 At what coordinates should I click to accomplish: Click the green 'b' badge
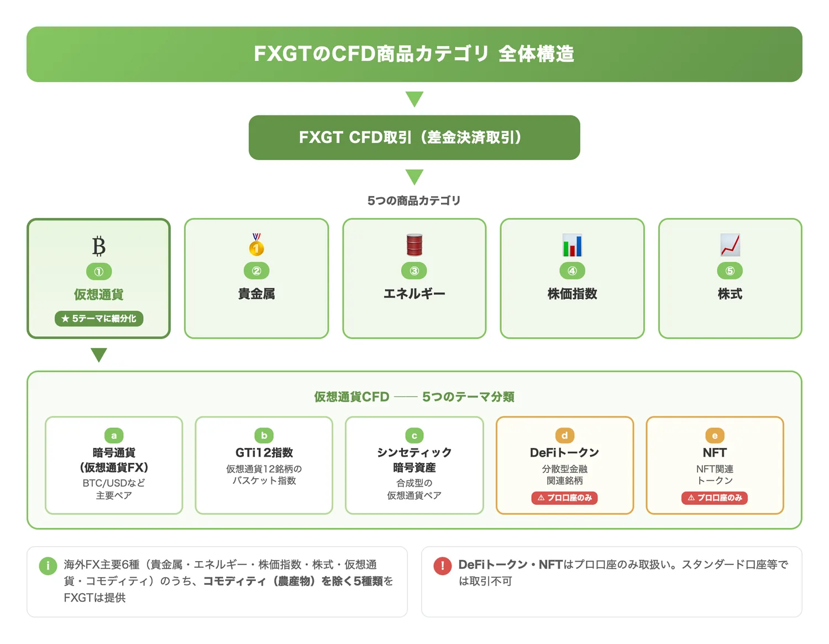[264, 435]
